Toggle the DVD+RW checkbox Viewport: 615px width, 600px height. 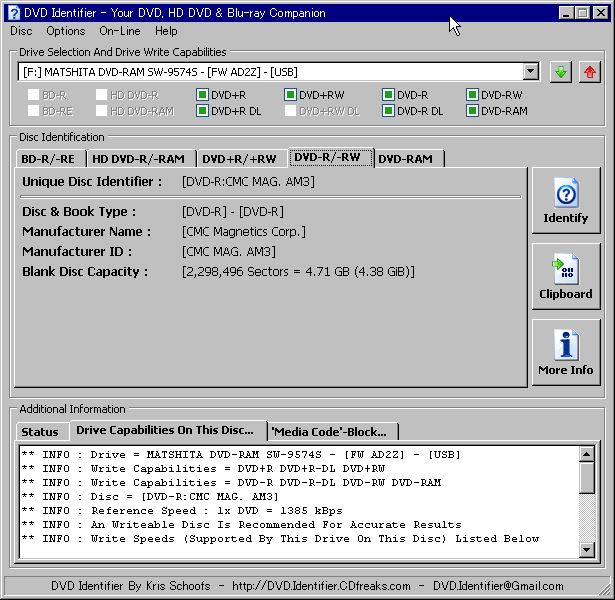pyautogui.click(x=290, y=95)
